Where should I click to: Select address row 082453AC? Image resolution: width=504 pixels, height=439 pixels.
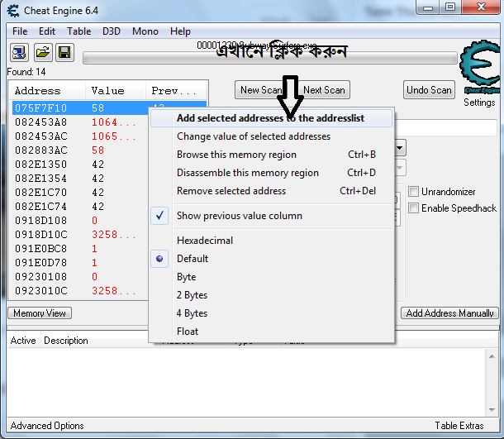click(80, 136)
